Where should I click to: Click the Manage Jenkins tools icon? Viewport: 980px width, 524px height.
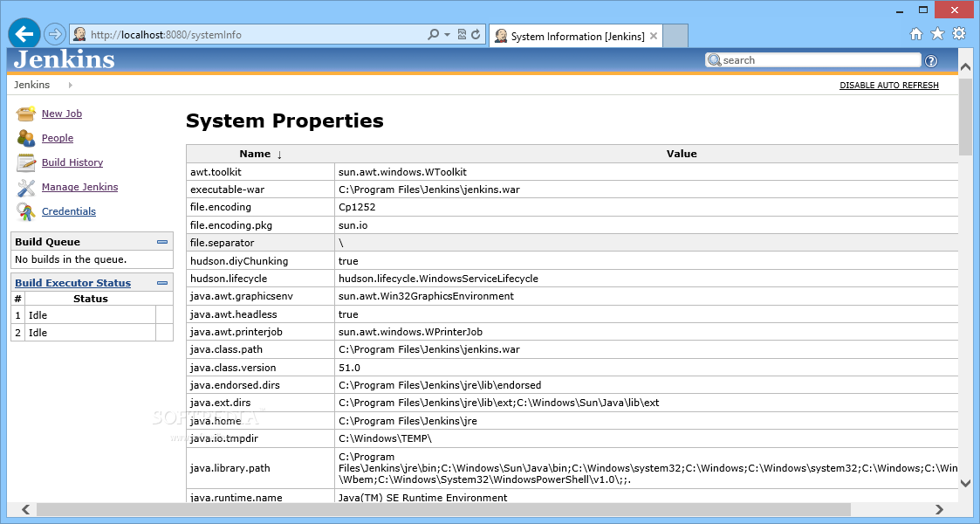pos(25,187)
